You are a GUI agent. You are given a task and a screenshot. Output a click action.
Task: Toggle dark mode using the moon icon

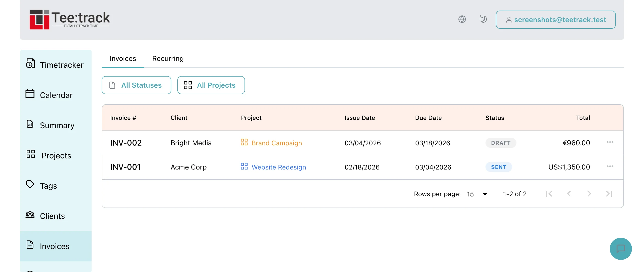pos(483,19)
